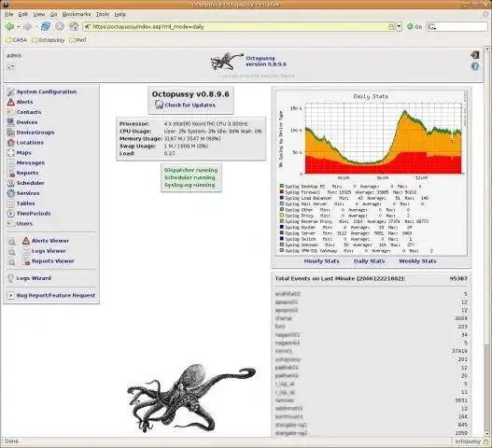Click the Services gear icon
Screen dimensions: 492x448
pyautogui.click(x=11, y=193)
